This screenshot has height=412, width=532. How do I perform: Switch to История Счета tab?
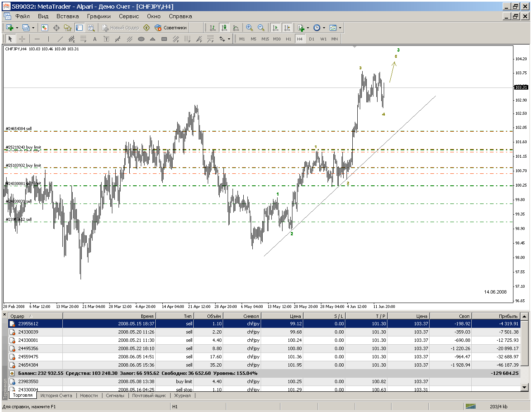[56, 395]
